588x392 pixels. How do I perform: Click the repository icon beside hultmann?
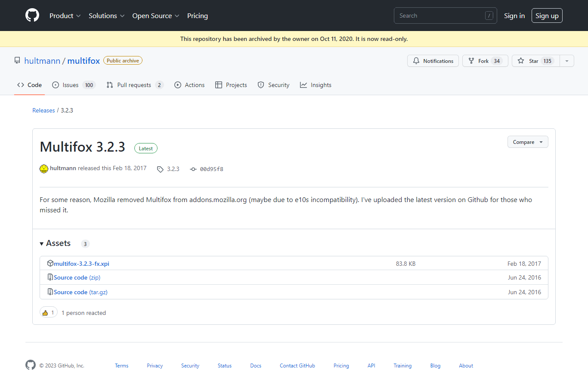tap(17, 61)
